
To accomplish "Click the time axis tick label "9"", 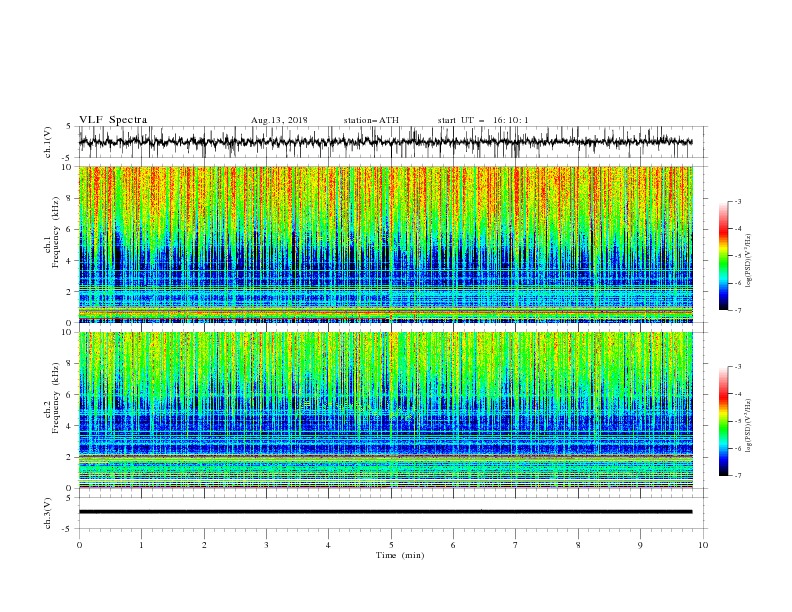I will (640, 545).
